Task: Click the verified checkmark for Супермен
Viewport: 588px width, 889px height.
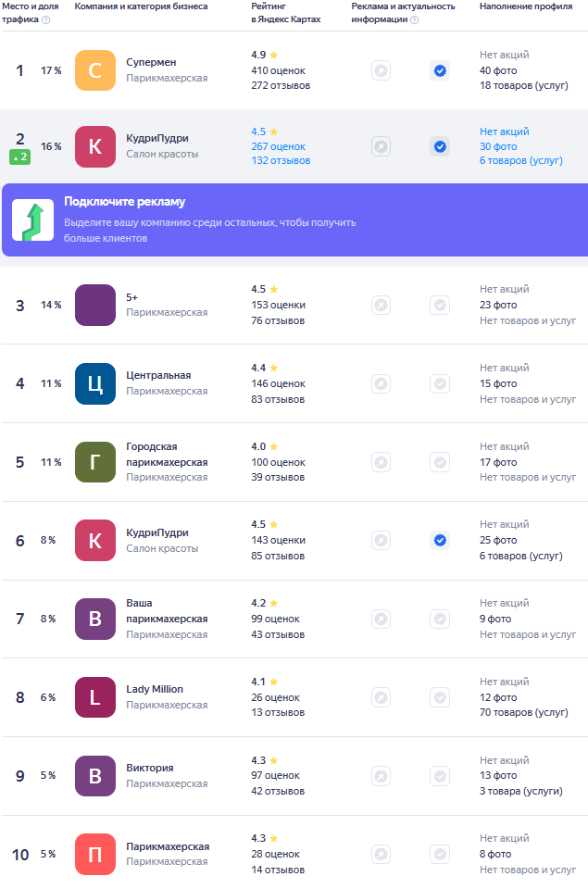Action: (x=440, y=71)
